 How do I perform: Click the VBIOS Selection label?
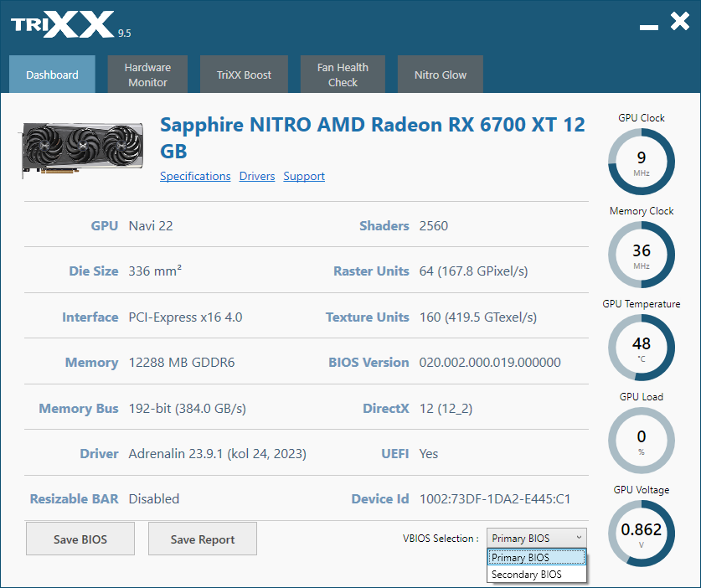tap(441, 539)
